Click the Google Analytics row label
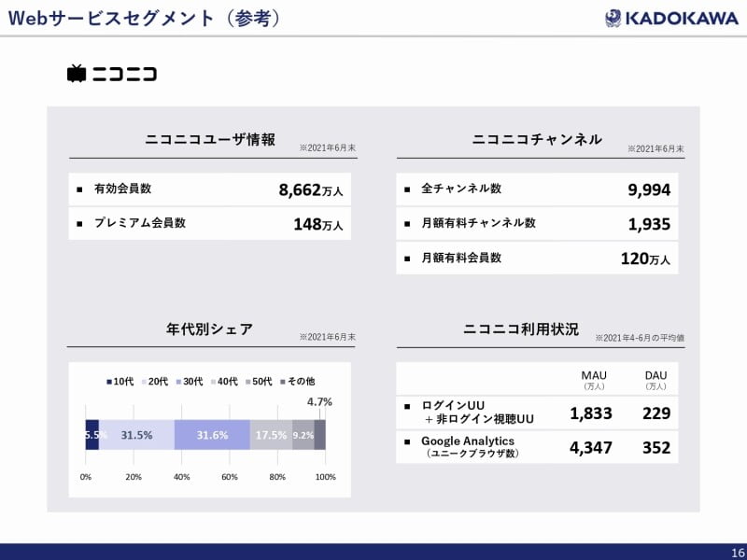The image size is (747, 560). click(x=467, y=441)
